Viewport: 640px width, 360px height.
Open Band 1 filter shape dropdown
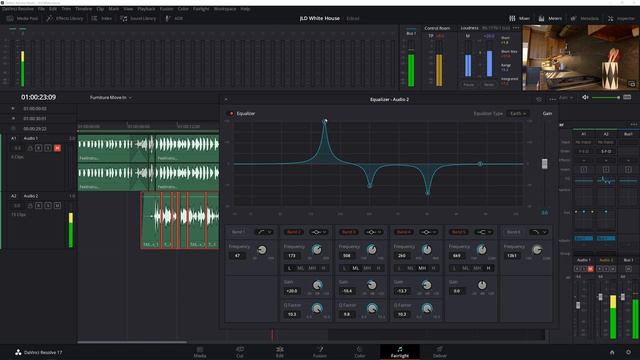[264, 232]
